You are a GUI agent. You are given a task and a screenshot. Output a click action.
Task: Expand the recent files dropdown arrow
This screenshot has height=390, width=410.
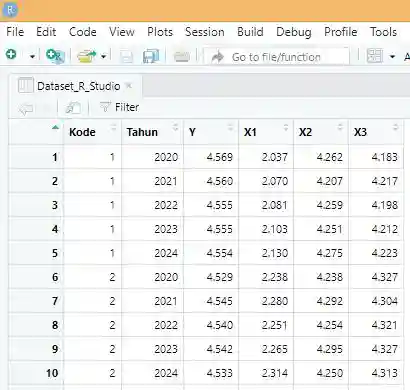pyautogui.click(x=104, y=56)
